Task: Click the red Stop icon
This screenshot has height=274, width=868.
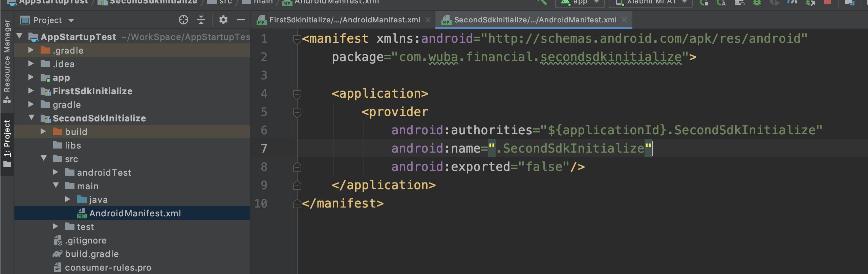Action: pos(827,2)
